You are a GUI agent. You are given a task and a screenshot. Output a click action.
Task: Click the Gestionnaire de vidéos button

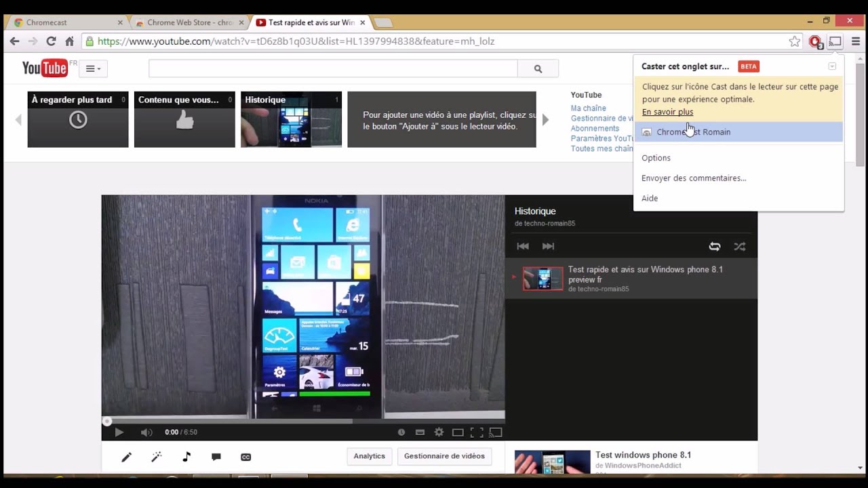444,456
